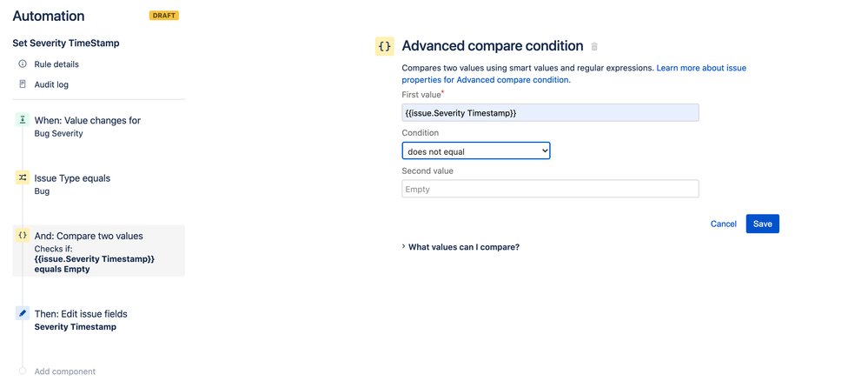This screenshot has width=868, height=388.
Task: Select the 'Then: Edit issue fields' step
Action: [98, 320]
